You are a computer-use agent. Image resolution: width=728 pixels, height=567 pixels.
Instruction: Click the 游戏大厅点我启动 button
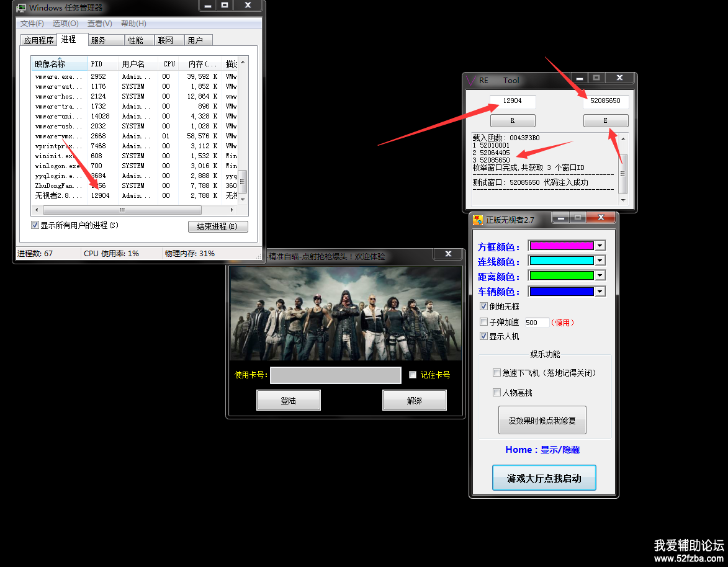(x=544, y=478)
